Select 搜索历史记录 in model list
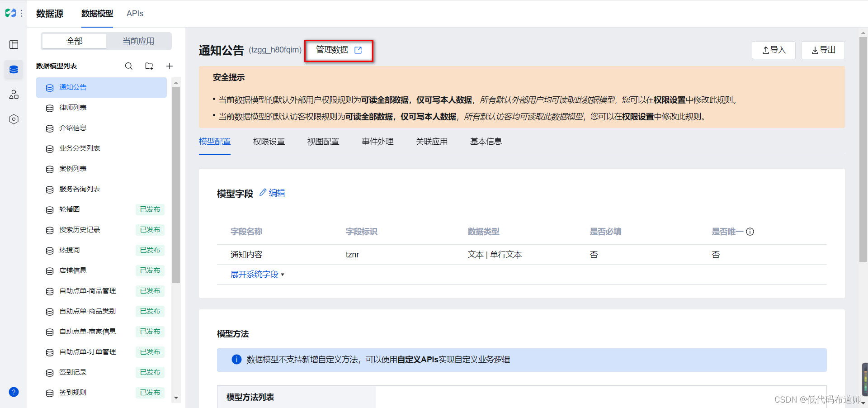The image size is (868, 408). point(101,230)
